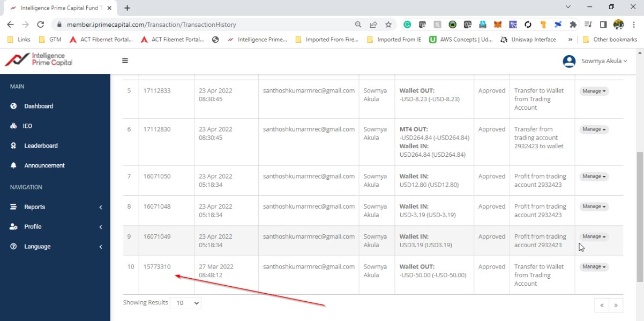Open the browser extensions puzzle icon
The height and width of the screenshot is (321, 644).
(x=573, y=25)
